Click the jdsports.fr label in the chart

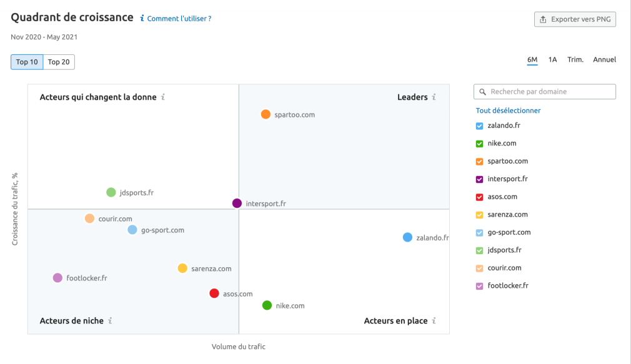136,193
